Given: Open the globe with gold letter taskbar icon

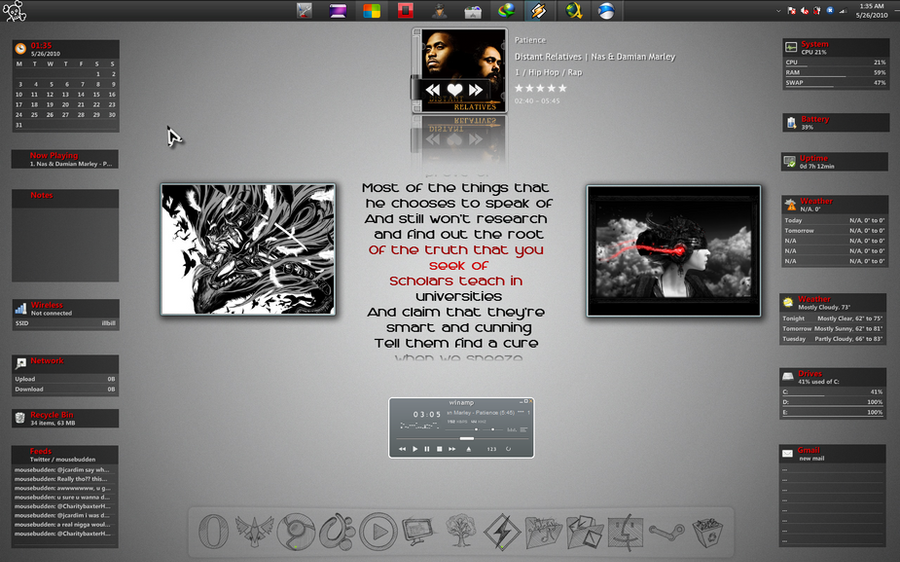Looking at the screenshot, I should coord(573,10).
